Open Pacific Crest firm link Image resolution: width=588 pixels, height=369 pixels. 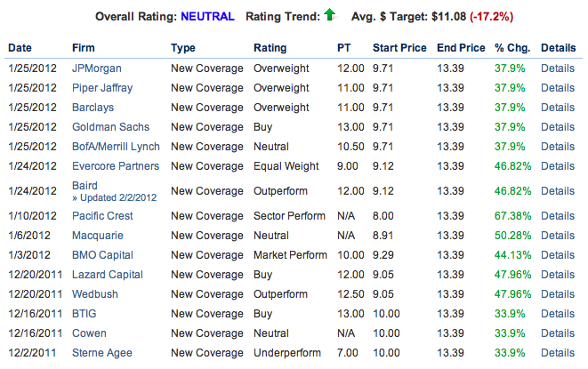point(104,216)
